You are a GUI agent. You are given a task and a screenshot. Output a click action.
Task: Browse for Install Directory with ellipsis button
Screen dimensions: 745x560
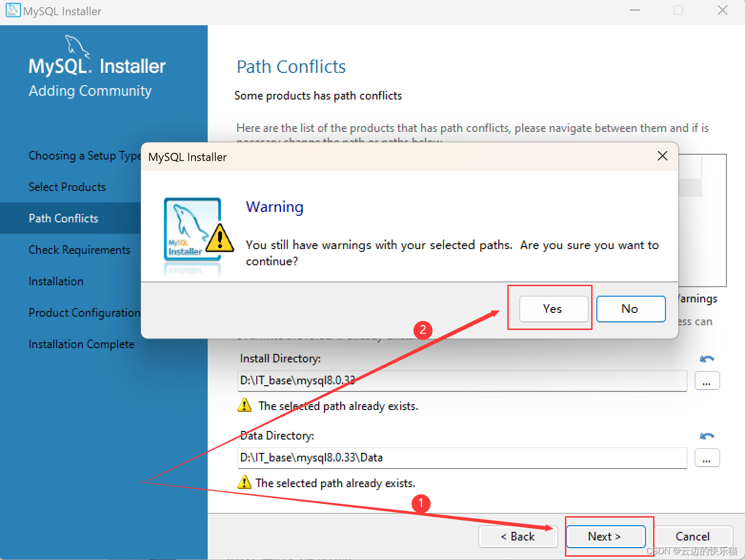707,381
